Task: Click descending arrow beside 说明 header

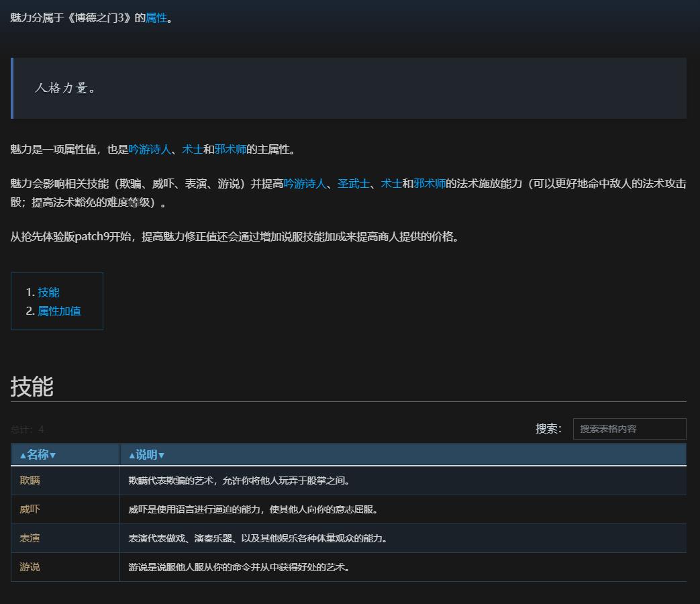Action: (161, 455)
